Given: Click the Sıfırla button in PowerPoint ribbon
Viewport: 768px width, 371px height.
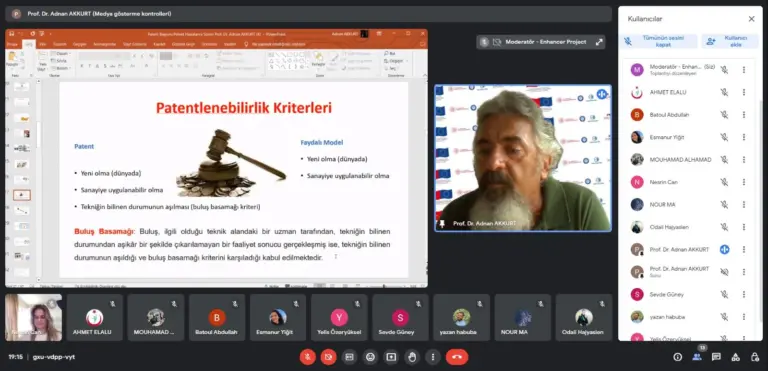Looking at the screenshot, I should point(59,61).
